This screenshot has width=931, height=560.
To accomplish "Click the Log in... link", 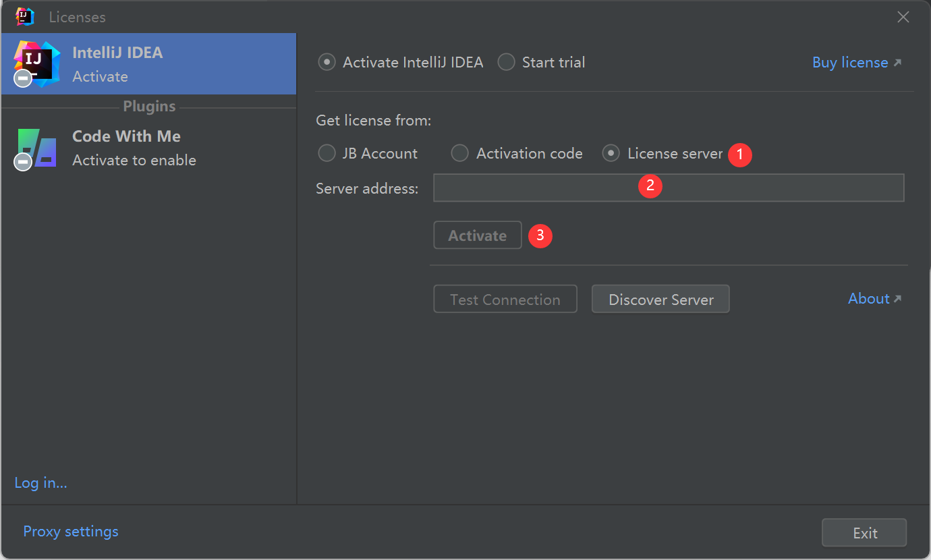I will 41,482.
